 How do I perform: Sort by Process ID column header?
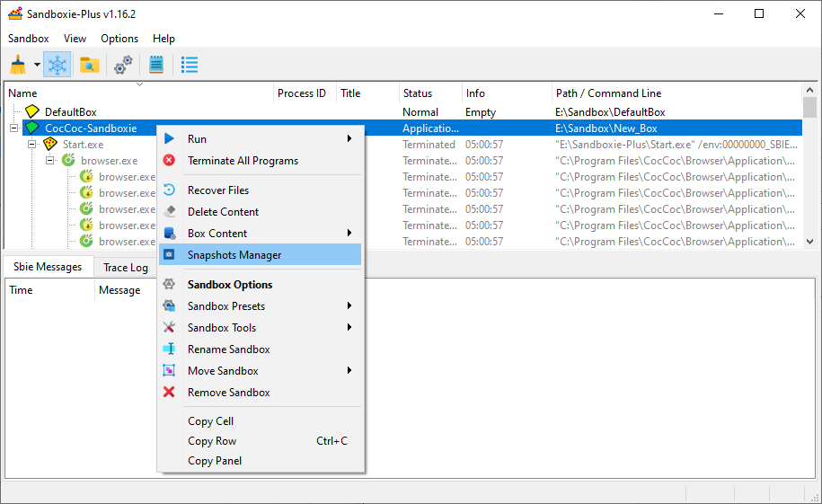tap(305, 93)
